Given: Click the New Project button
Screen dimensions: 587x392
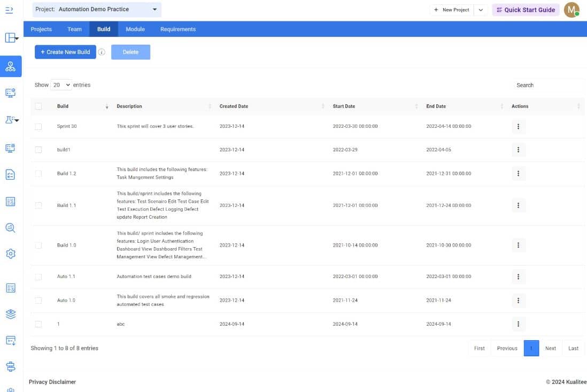Looking at the screenshot, I should tap(452, 10).
